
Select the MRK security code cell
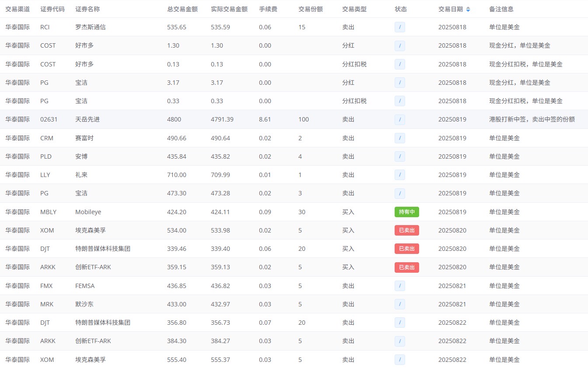click(47, 304)
